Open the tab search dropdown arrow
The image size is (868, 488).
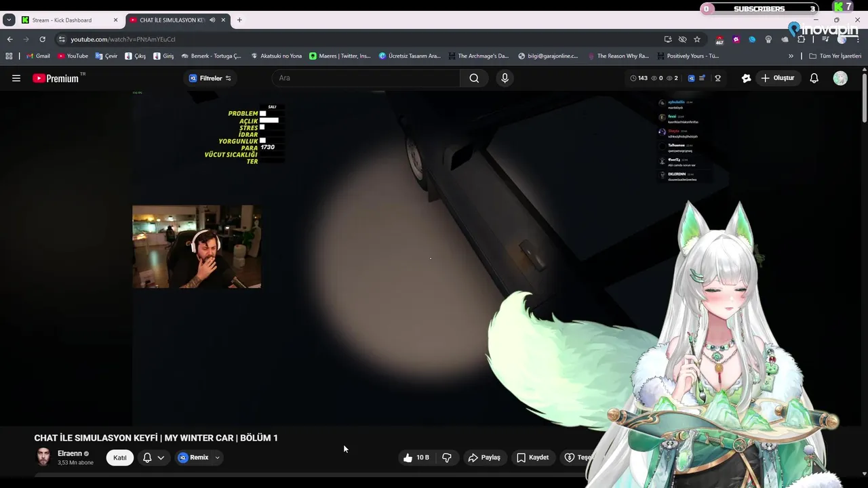9,20
